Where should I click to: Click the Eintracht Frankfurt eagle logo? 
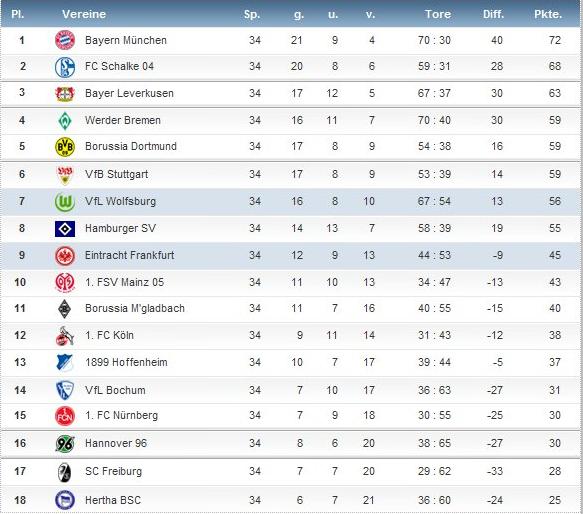tap(65, 256)
